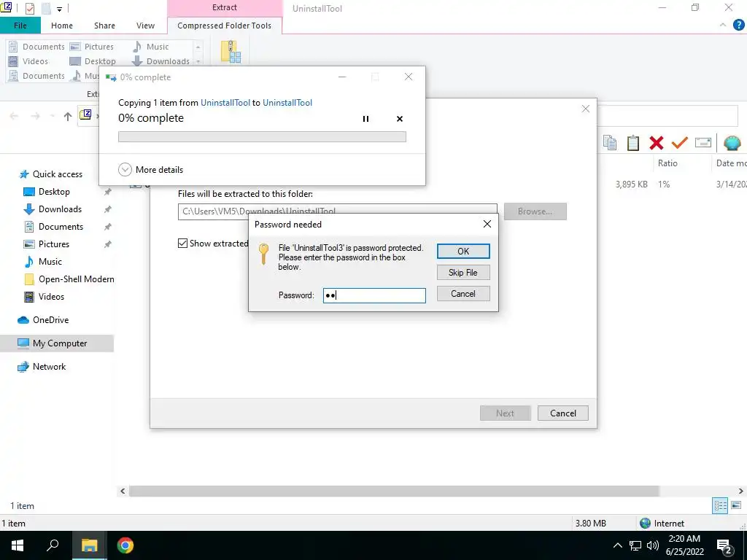Click the clipboard paste icon in the toolbar

pos(632,142)
